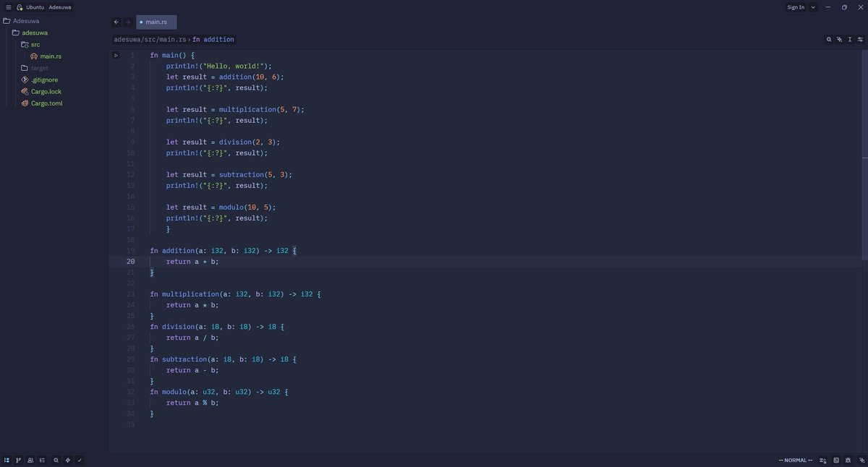
Task: Click the Cargo.lock file icon
Action: coord(25,92)
